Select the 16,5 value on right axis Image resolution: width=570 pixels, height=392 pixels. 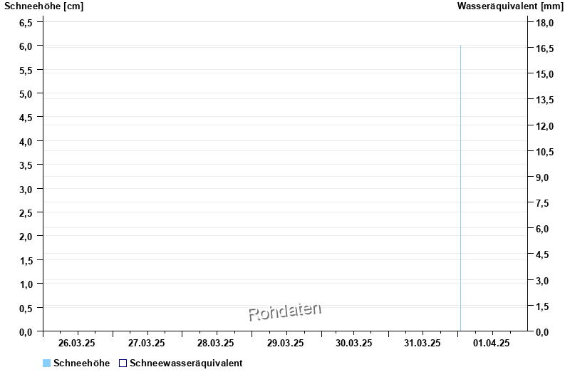[x=545, y=49]
